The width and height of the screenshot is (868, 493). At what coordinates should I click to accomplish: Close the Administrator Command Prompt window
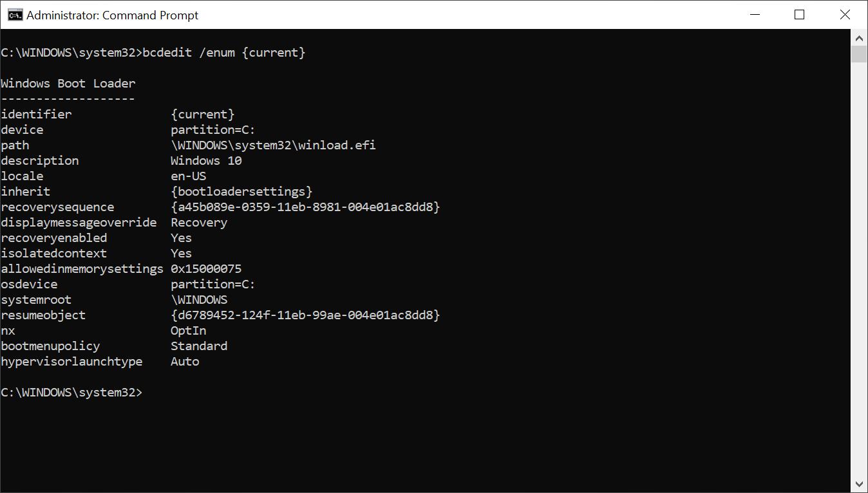845,15
